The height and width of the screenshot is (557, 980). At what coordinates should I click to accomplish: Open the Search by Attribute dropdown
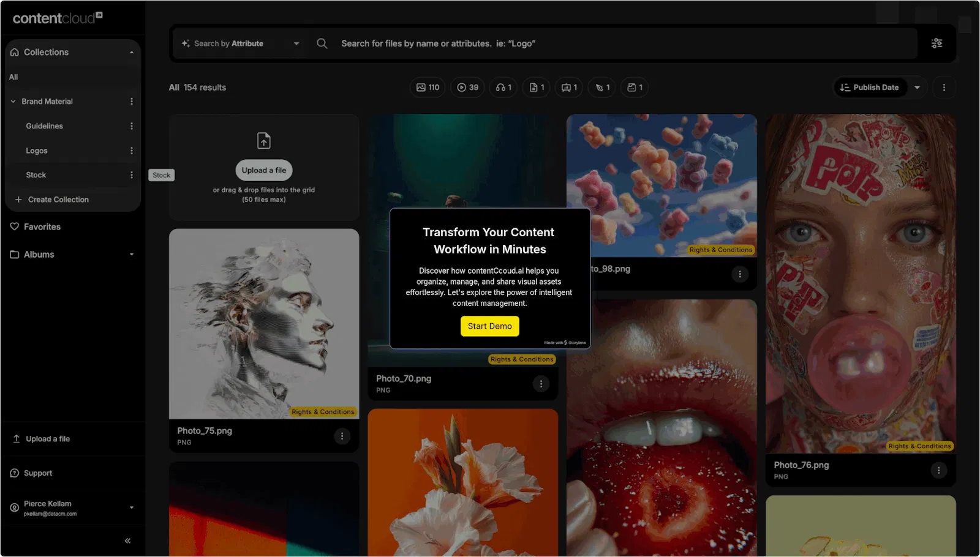240,43
